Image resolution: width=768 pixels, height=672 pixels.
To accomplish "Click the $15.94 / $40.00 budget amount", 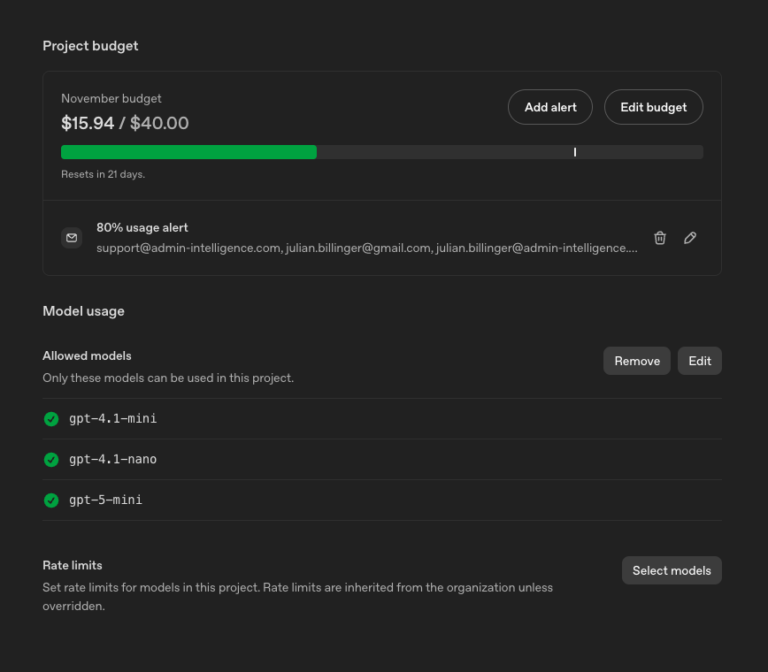I will click(125, 123).
